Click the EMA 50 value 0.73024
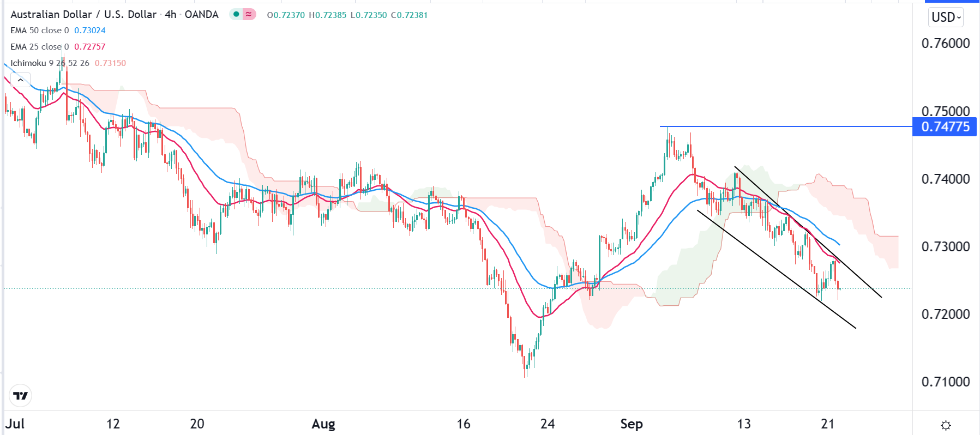Screen dimensions: 980x435 pos(90,31)
